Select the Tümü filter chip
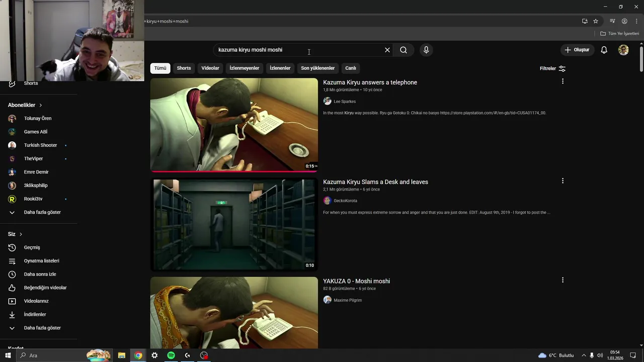 click(x=160, y=68)
